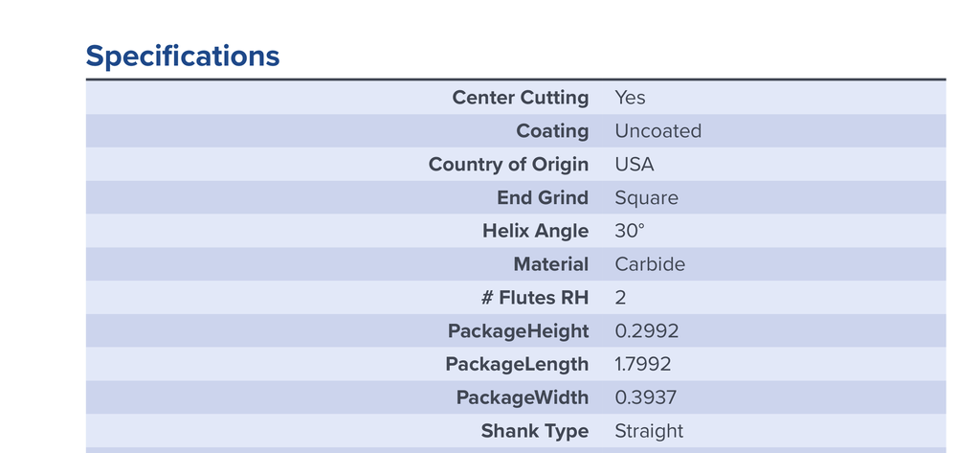Click the USA value
The height and width of the screenshot is (453, 980).
coord(635,165)
